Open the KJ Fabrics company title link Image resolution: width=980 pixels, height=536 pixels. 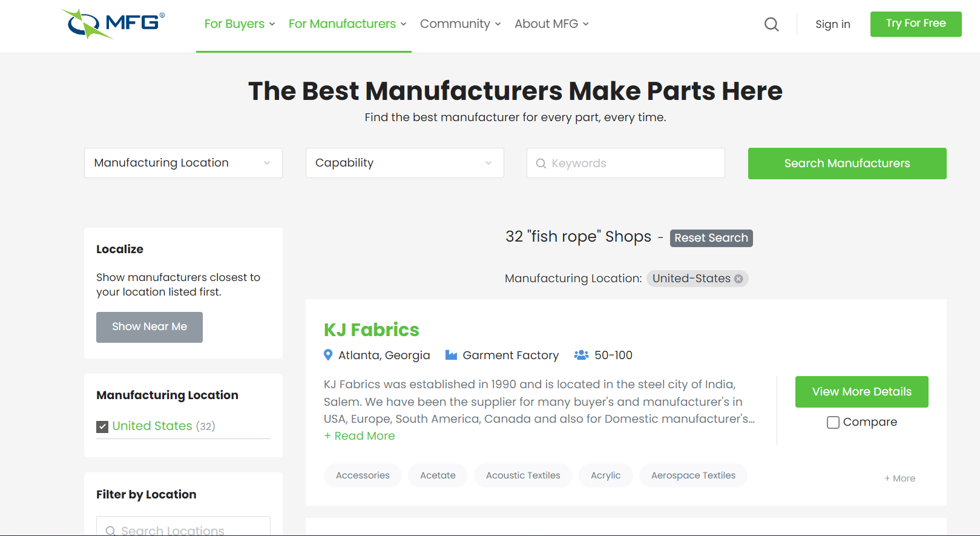tap(372, 329)
